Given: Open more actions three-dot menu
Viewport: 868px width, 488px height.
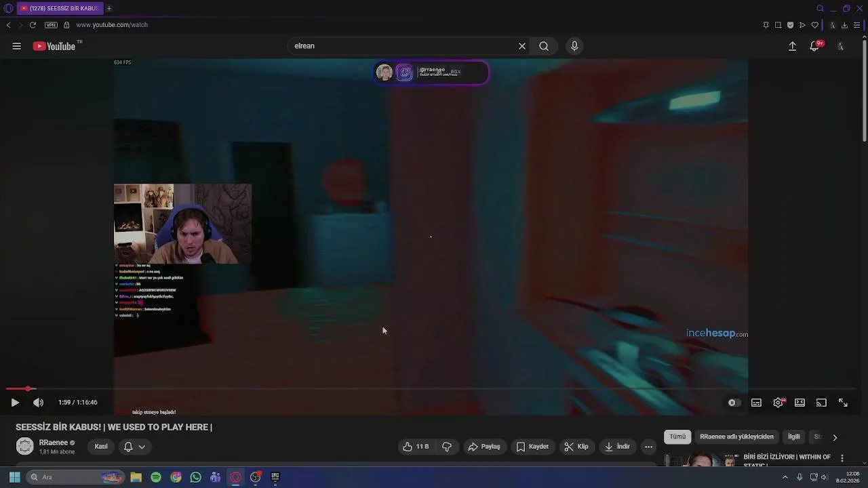Looking at the screenshot, I should 649,447.
